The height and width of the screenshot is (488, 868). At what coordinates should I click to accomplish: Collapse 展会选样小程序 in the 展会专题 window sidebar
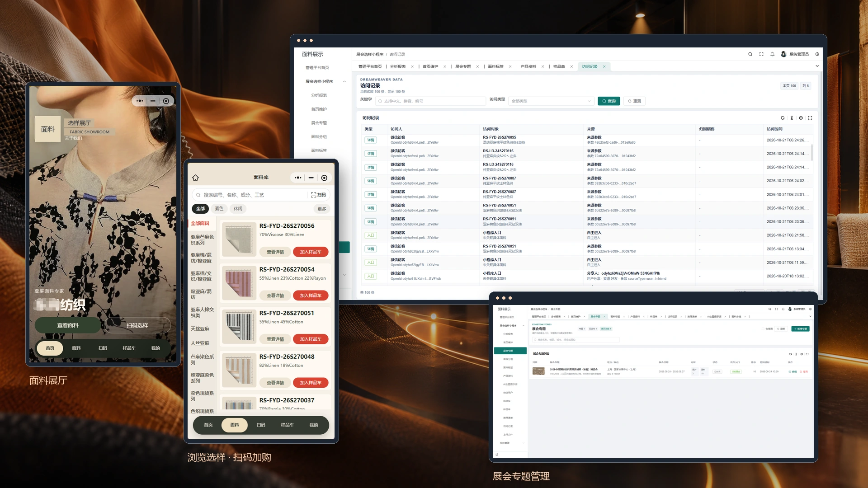click(524, 325)
